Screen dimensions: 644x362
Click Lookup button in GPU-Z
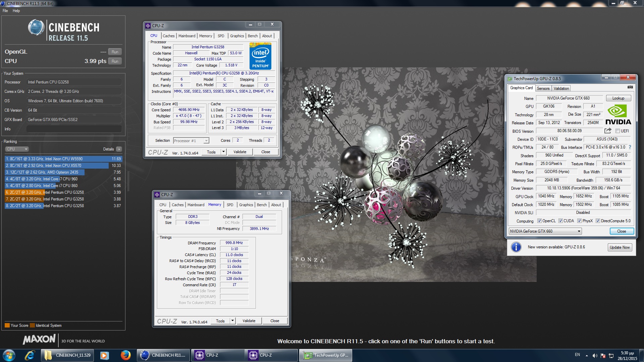coord(618,98)
